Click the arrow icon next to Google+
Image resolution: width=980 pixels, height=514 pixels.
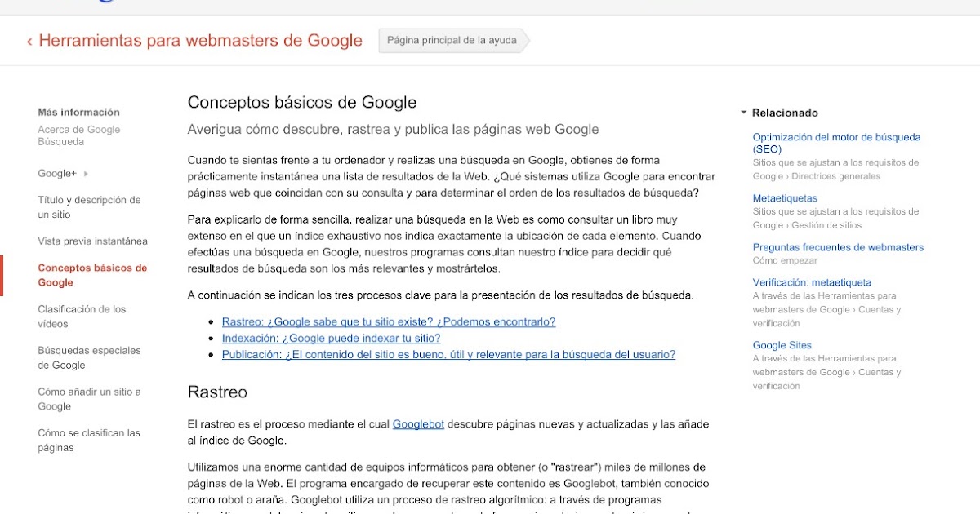pyautogui.click(x=86, y=174)
